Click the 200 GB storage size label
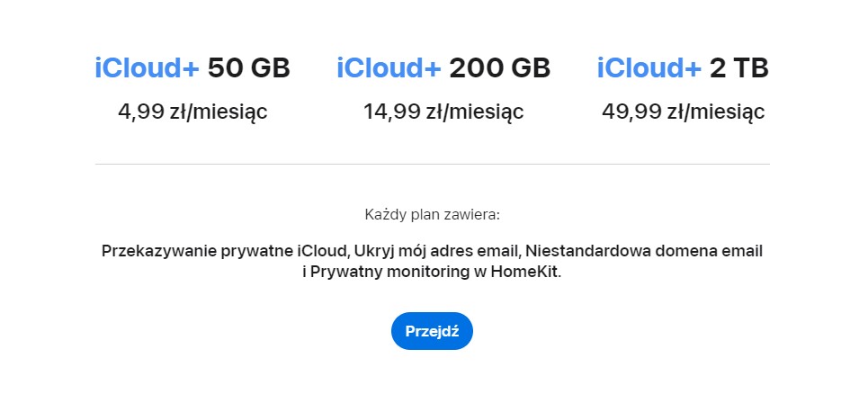Image resolution: width=868 pixels, height=394 pixels. (500, 68)
